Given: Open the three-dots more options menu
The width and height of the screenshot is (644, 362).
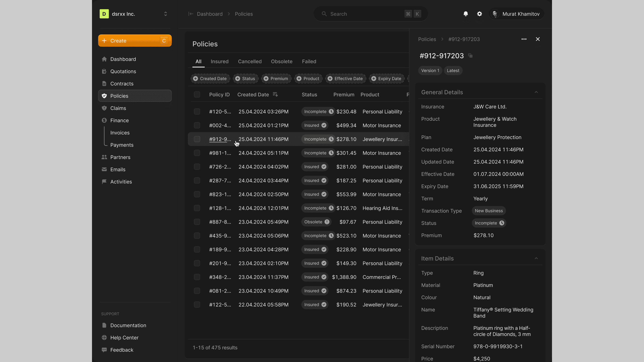Looking at the screenshot, I should pos(524,39).
